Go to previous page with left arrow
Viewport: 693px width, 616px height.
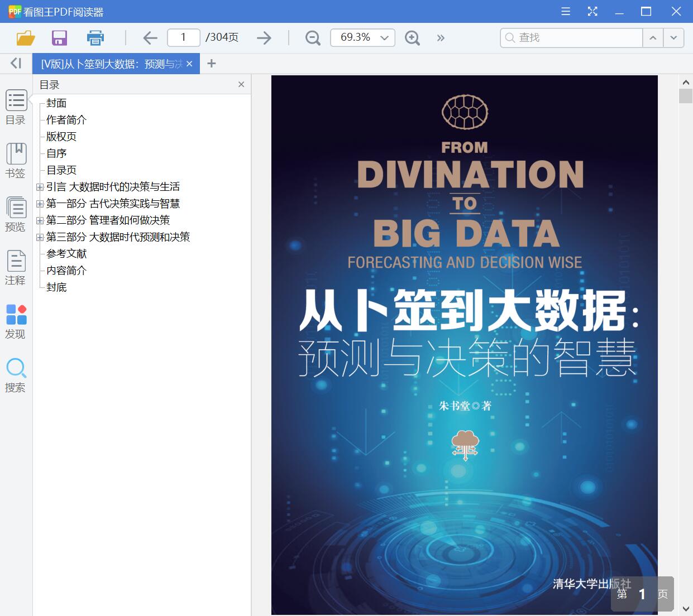[x=150, y=38]
